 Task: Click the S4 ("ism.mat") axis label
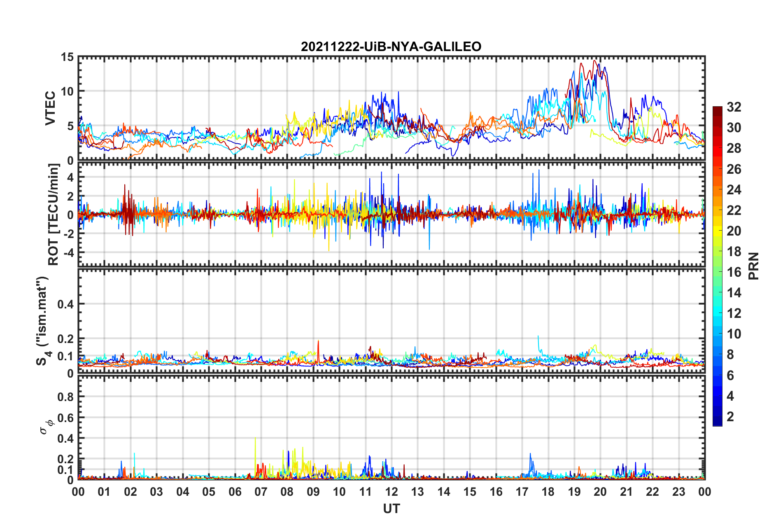pos(42,321)
